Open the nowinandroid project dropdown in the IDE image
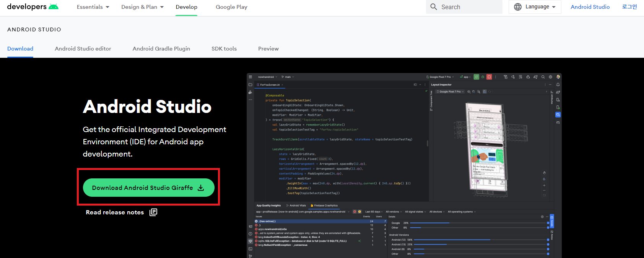The image size is (644, 258). (x=268, y=77)
